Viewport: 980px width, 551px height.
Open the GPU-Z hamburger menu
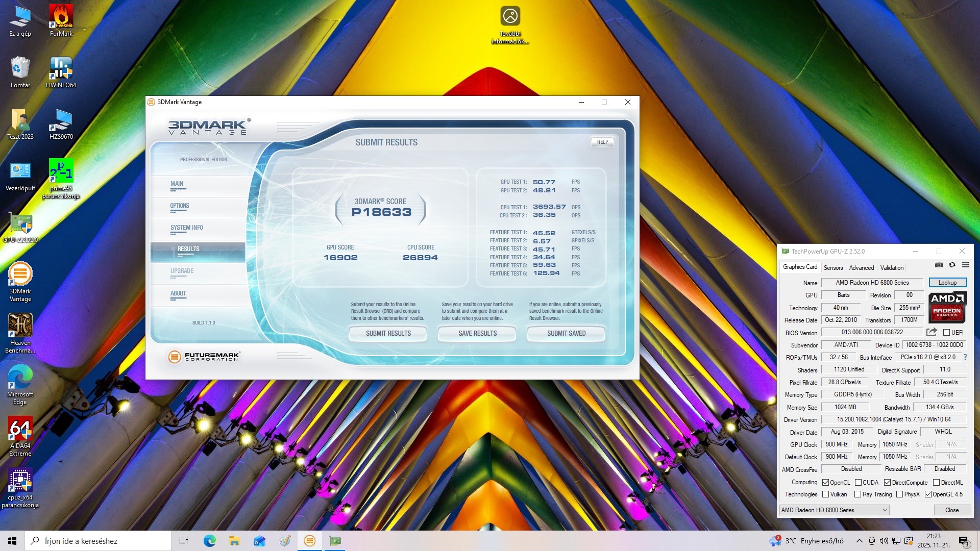click(x=965, y=265)
